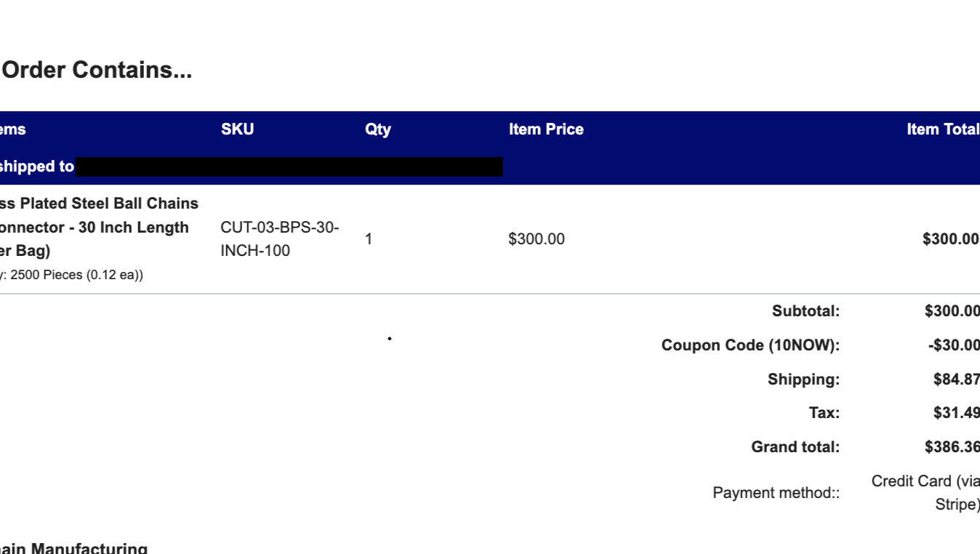
Task: Click the Payment method label
Action: 776,493
